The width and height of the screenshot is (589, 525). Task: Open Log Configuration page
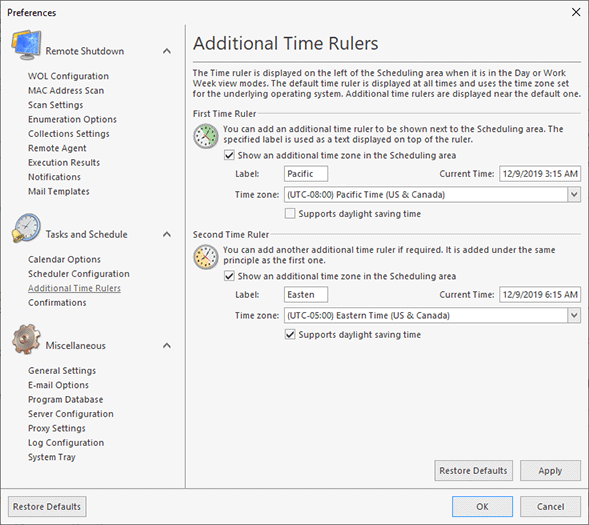click(66, 442)
